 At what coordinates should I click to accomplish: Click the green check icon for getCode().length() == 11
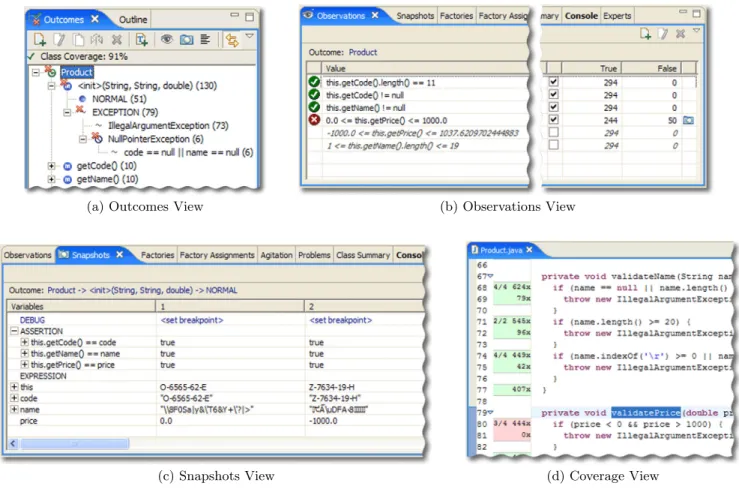point(314,82)
